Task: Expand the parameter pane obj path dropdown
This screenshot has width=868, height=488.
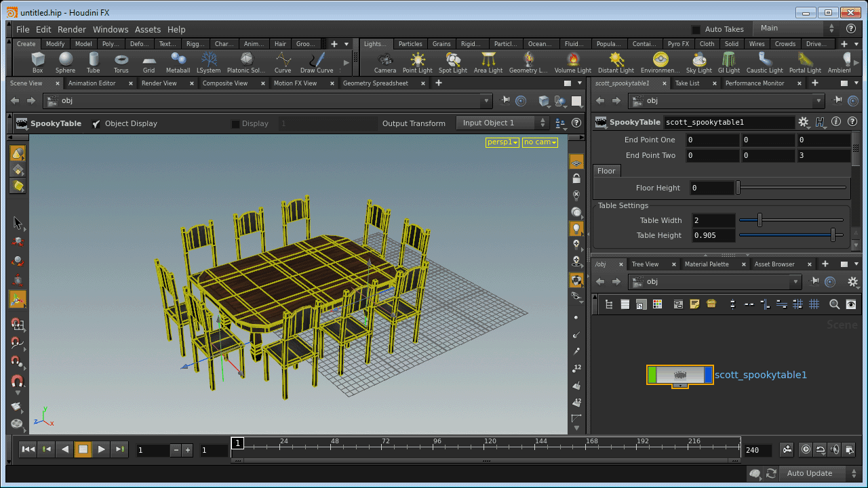Action: [x=819, y=101]
